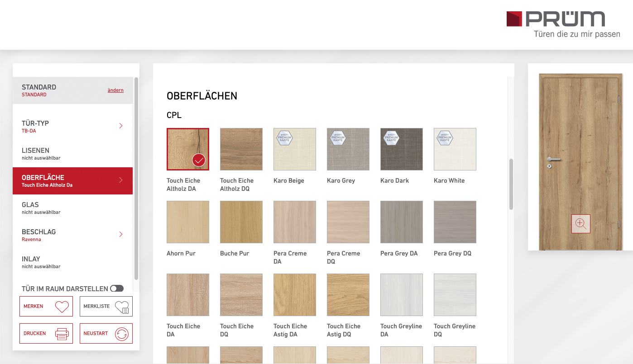Image resolution: width=633 pixels, height=364 pixels.
Task: Select Buche Pur surface swatch
Action: pyautogui.click(x=241, y=222)
